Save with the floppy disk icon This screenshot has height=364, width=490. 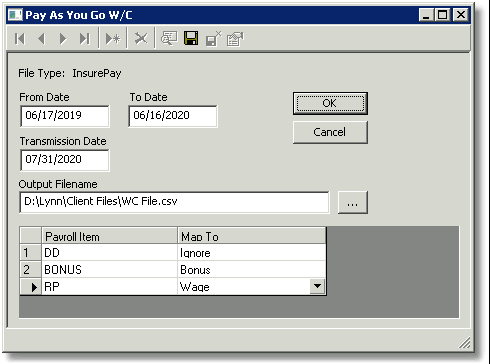pos(191,38)
